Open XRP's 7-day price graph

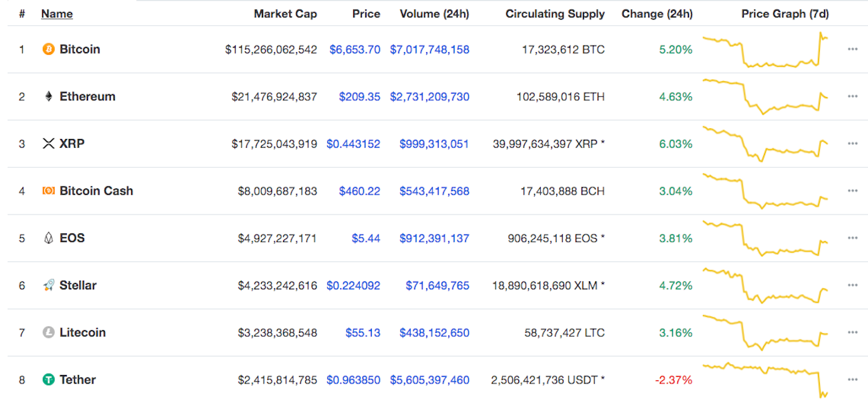[x=766, y=144]
